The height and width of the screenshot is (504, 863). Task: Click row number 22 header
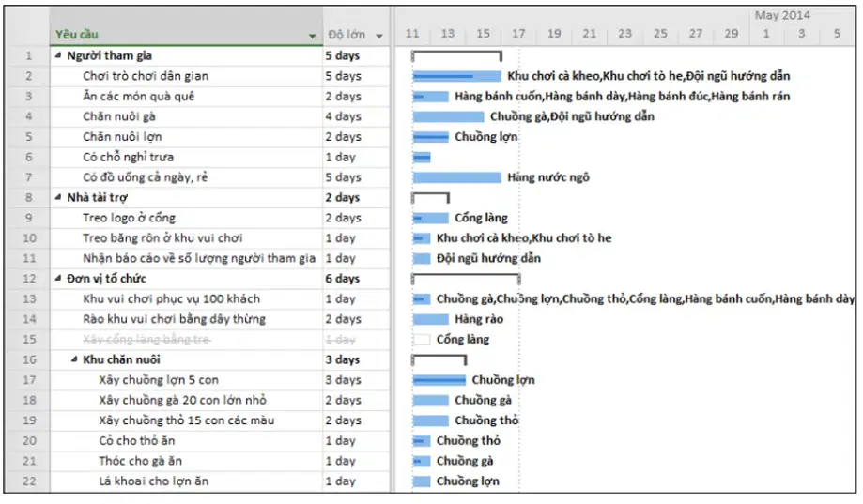(28, 481)
